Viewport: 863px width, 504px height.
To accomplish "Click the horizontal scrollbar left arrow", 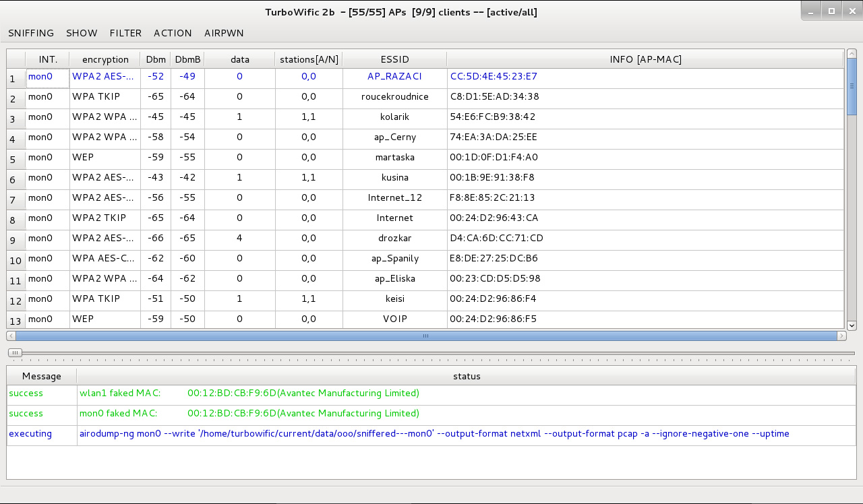I will point(11,336).
